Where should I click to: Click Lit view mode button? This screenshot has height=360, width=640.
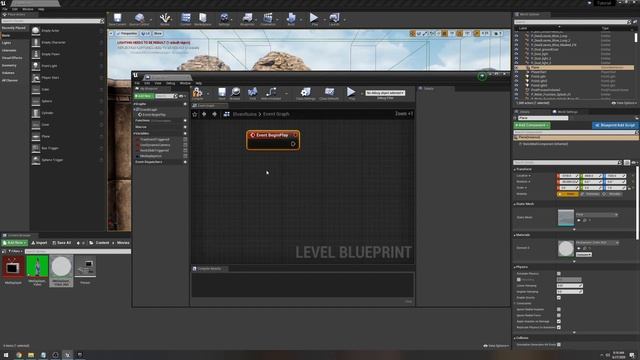[146, 33]
